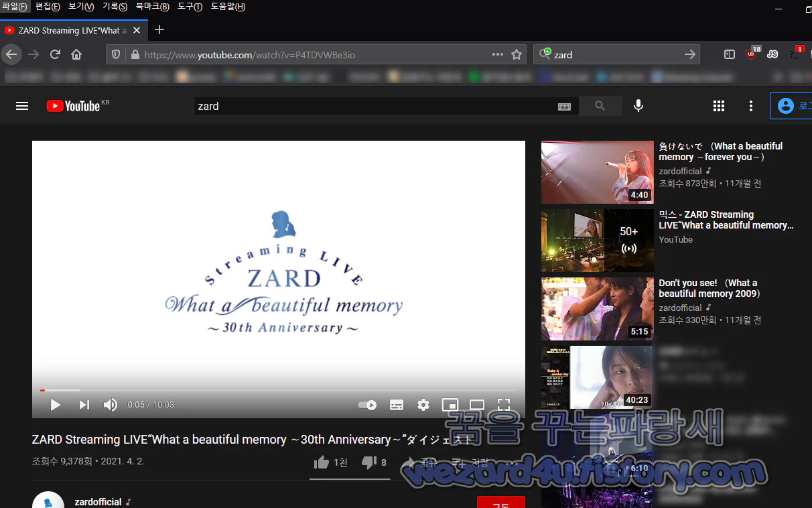Screen dimensions: 812x508
Task: Open the 40:23 video thumbnail
Action: pos(597,377)
